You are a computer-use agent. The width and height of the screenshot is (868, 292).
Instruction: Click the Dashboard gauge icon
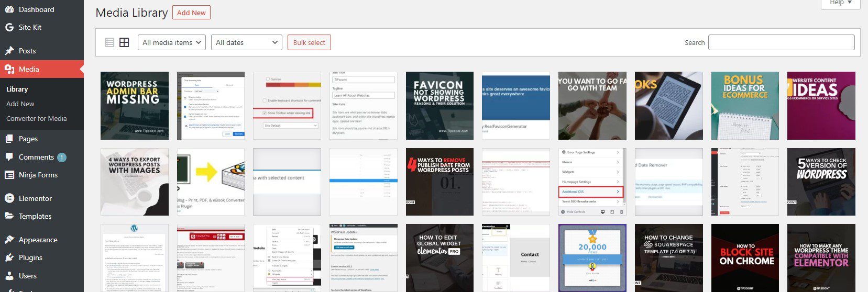click(x=9, y=9)
